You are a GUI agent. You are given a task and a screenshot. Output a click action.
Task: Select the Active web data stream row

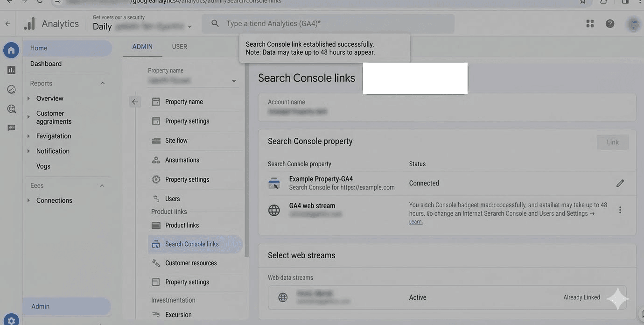click(x=447, y=297)
